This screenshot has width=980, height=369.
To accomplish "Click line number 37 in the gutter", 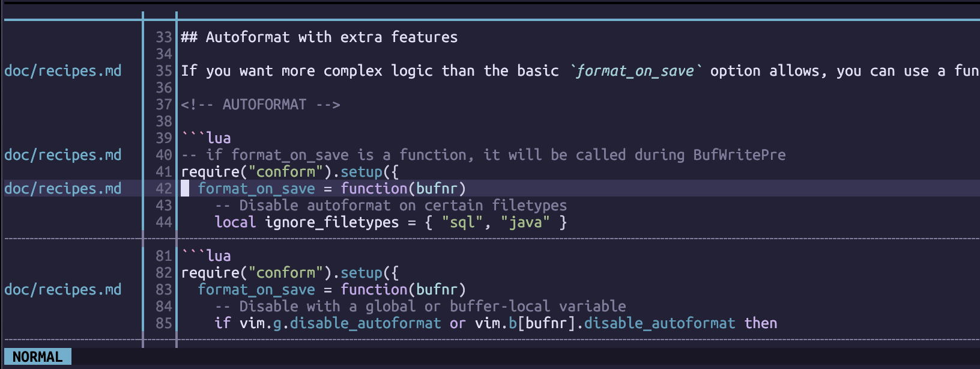I will (164, 105).
